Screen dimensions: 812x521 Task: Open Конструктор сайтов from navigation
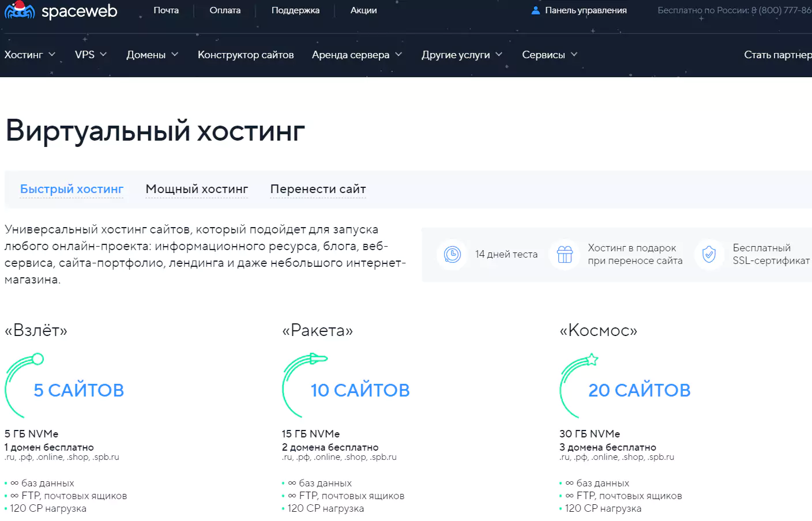tap(246, 55)
